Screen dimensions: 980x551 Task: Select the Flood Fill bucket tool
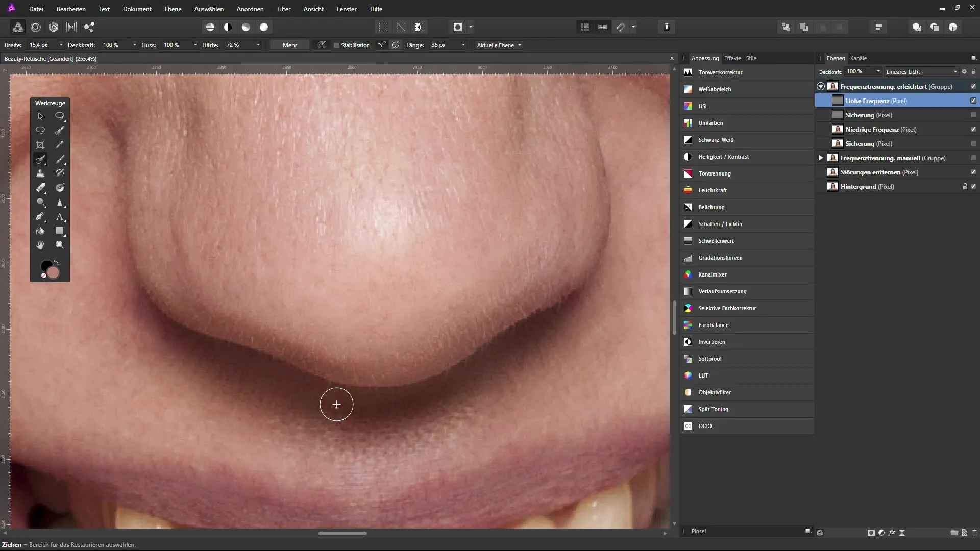pos(40,231)
